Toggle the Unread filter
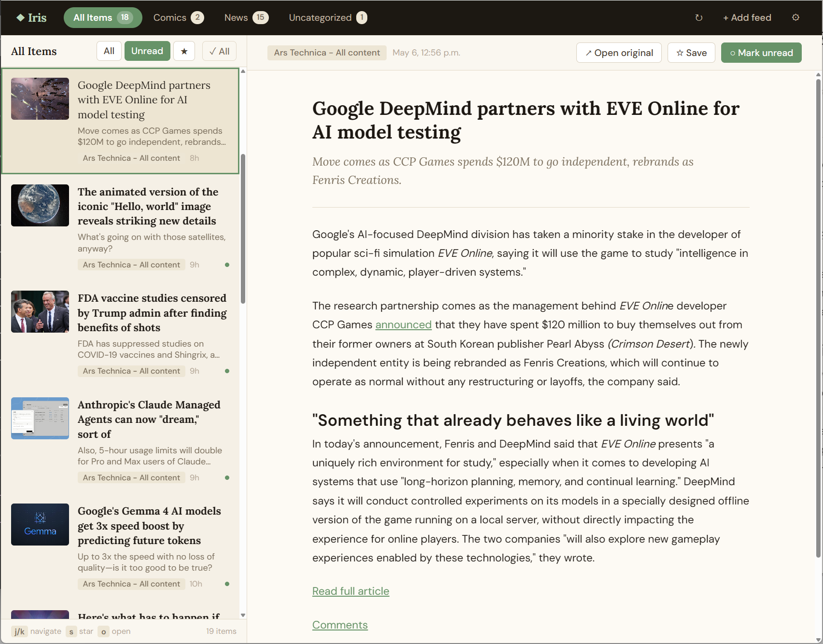This screenshot has width=823, height=644. pos(147,51)
